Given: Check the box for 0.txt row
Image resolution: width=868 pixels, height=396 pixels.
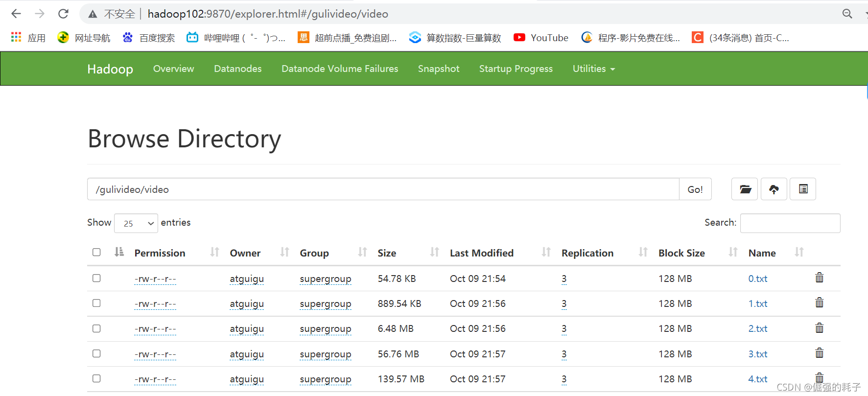Looking at the screenshot, I should 96,278.
